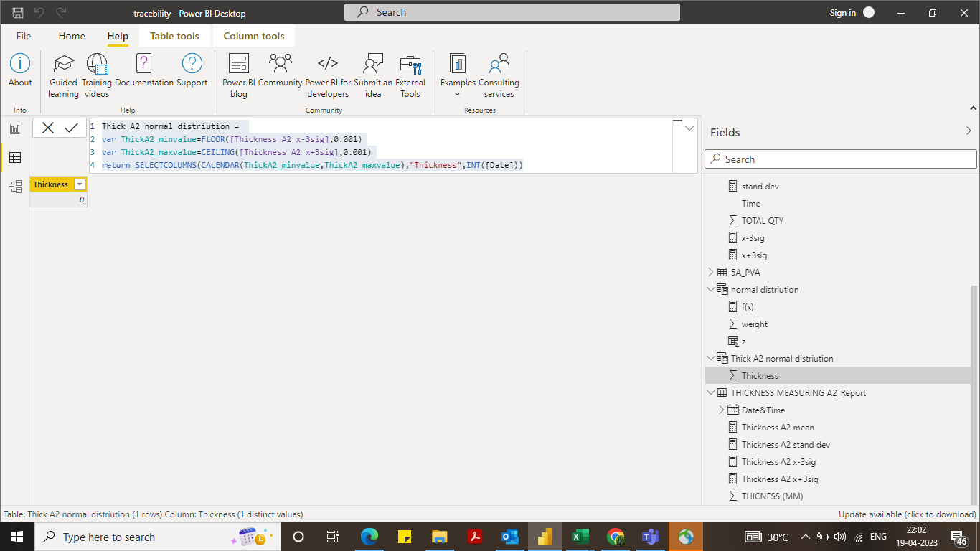Select the TOTAL QTY field

coord(763,221)
